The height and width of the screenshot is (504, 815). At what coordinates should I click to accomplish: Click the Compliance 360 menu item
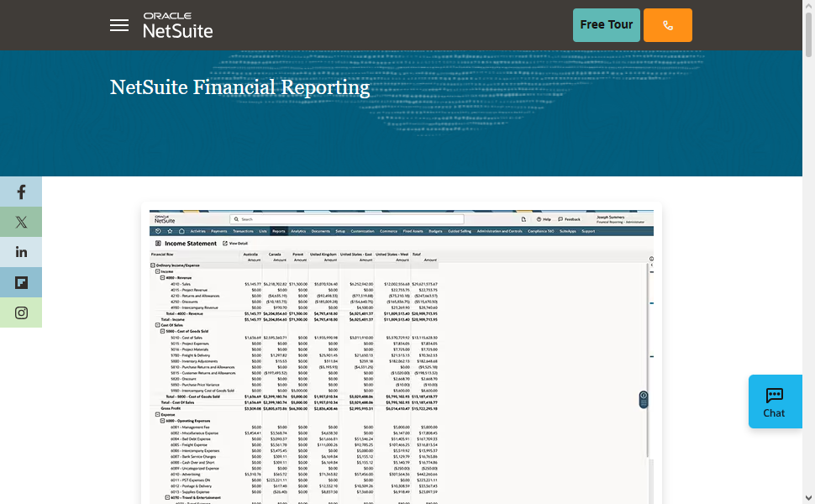point(540,231)
